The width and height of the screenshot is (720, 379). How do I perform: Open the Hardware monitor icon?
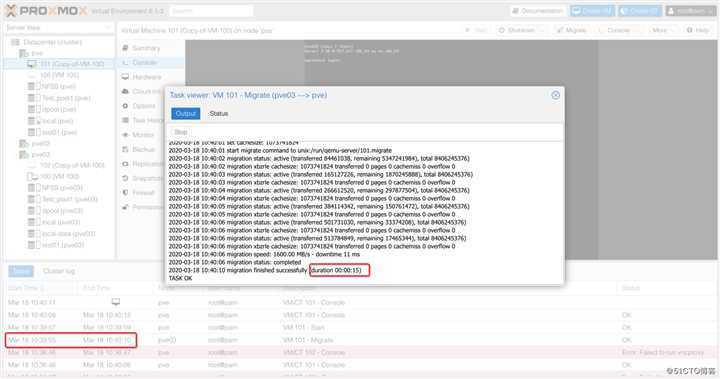coord(125,77)
